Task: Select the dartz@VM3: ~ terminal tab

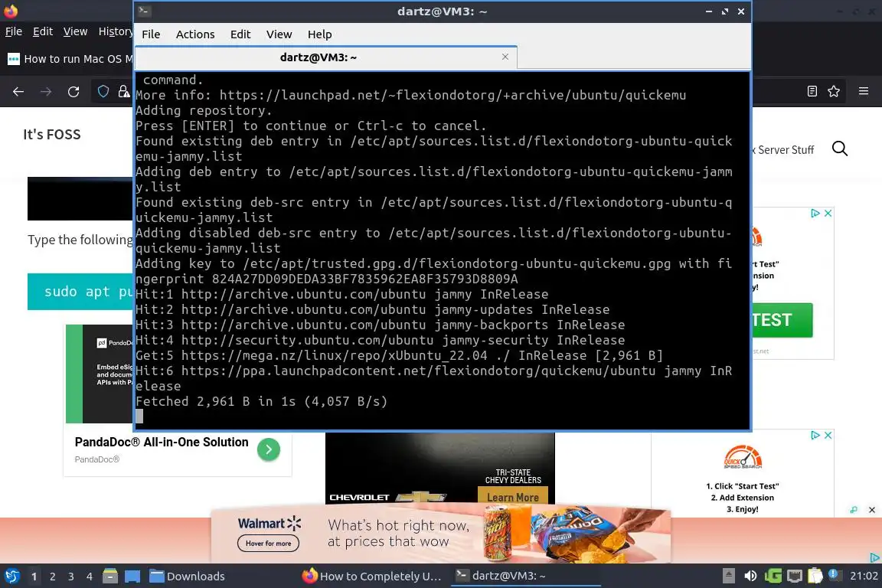Action: click(x=318, y=57)
